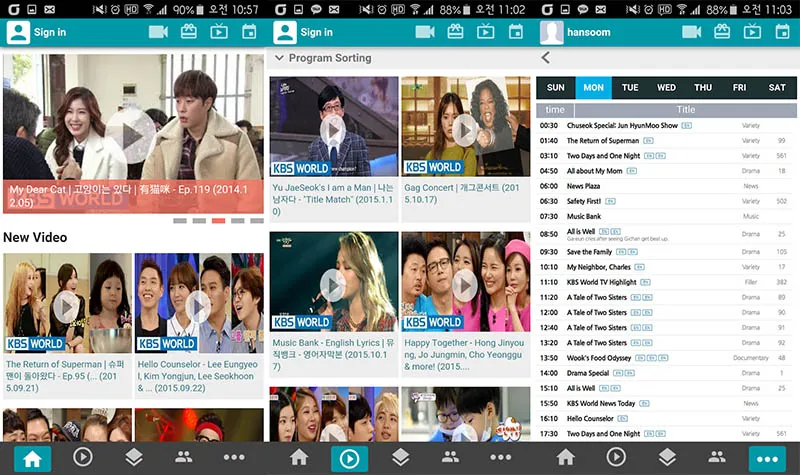Select the 07:30 Music Bank schedule row

[x=666, y=216]
